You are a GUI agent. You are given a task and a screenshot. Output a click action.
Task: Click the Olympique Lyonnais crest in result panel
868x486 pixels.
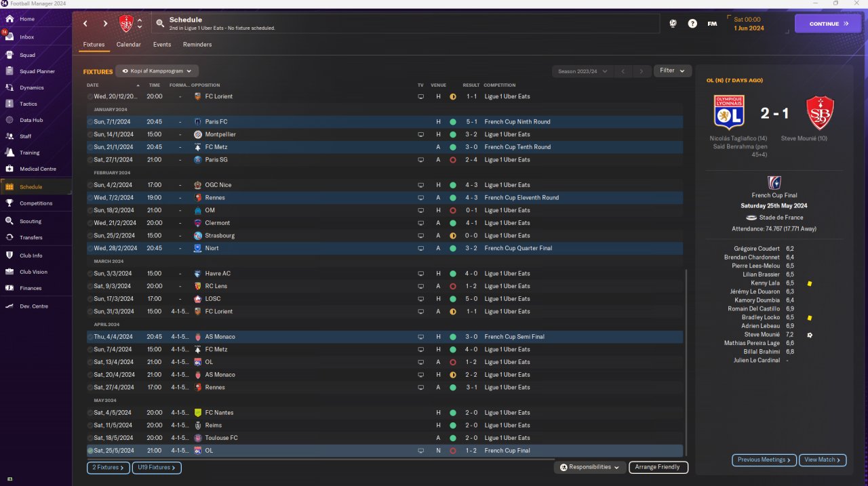tap(729, 112)
